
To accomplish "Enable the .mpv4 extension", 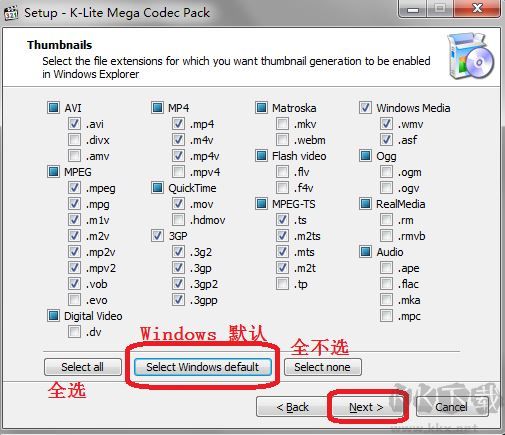I will (178, 172).
